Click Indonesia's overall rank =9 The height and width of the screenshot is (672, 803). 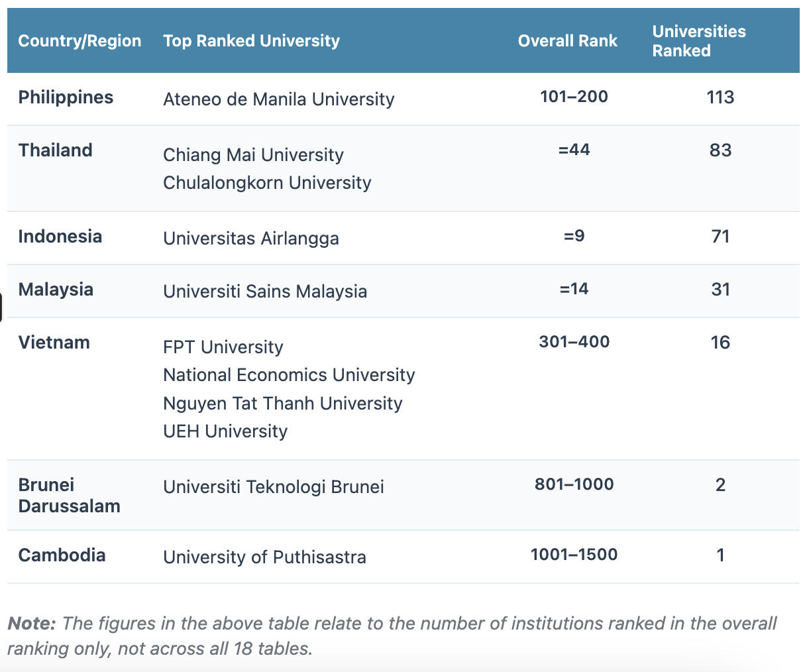(574, 236)
